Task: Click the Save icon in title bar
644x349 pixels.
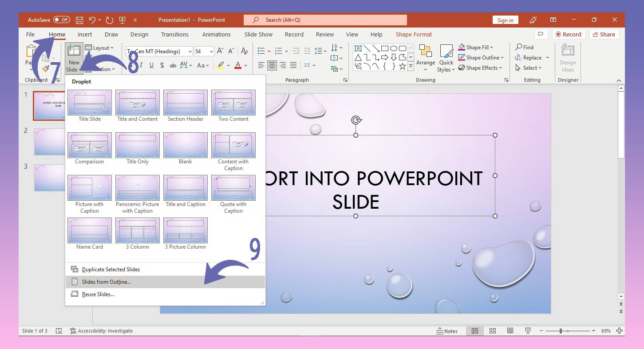Action: point(79,20)
